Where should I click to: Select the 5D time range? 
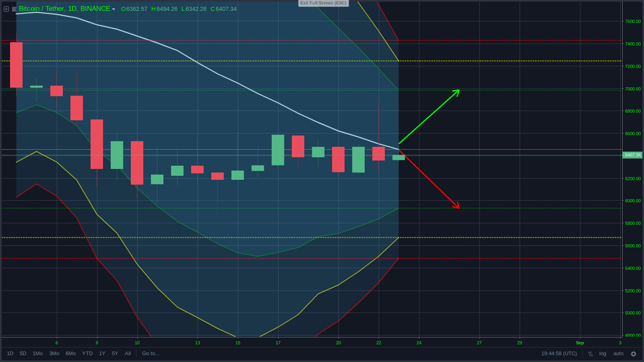pos(23,354)
